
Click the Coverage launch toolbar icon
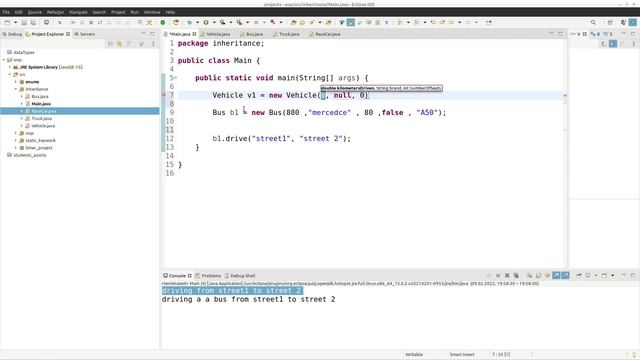(222, 22)
